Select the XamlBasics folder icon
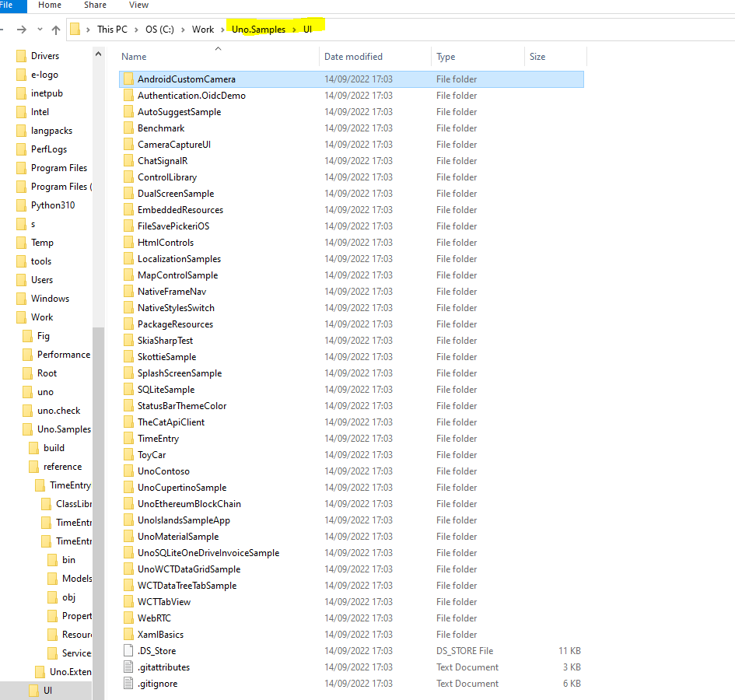 128,635
